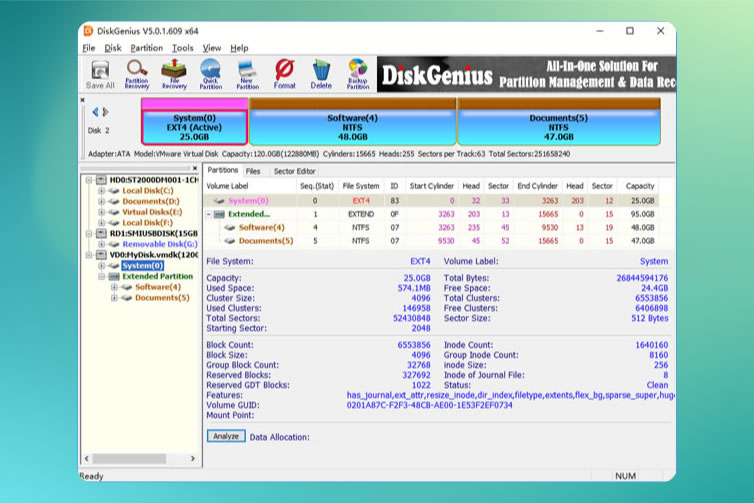This screenshot has height=503, width=754.
Task: Switch to the Partitions tab
Action: coord(223,170)
